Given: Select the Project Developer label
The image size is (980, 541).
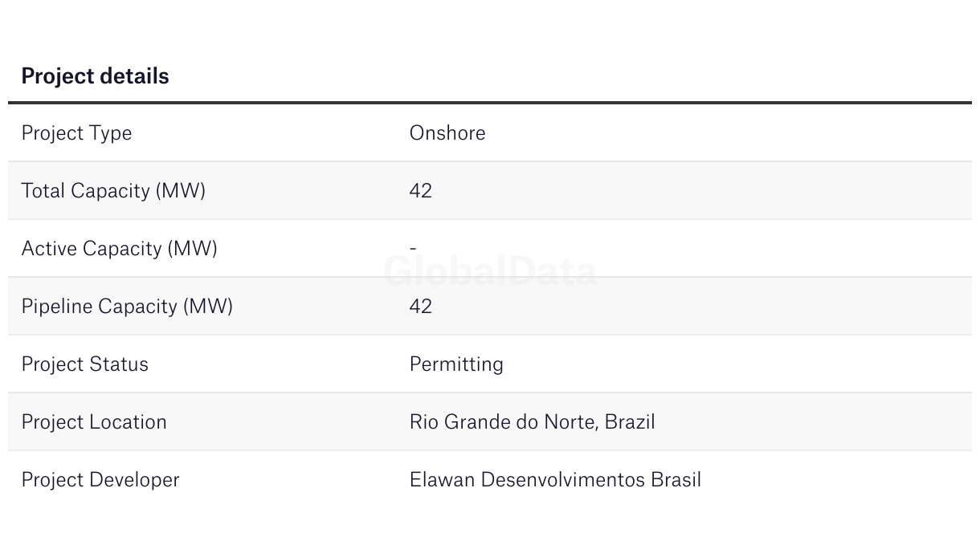Looking at the screenshot, I should [100, 480].
